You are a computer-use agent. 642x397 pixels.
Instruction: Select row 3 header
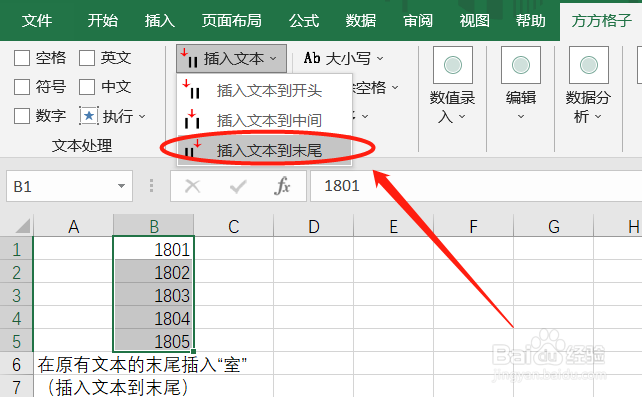coord(16,294)
